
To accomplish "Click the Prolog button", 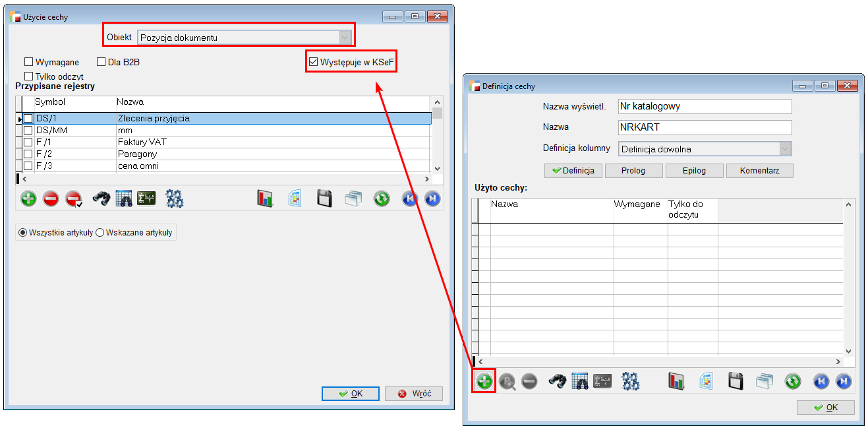I will click(x=633, y=171).
